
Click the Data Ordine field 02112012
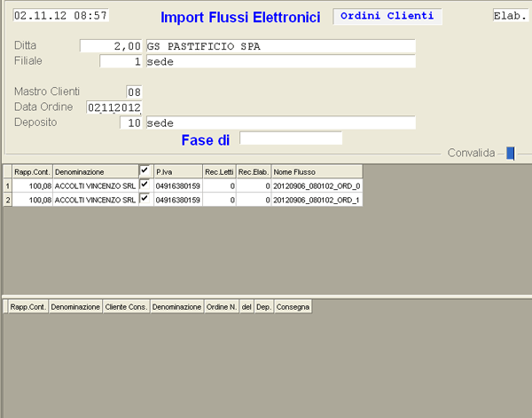coord(114,107)
